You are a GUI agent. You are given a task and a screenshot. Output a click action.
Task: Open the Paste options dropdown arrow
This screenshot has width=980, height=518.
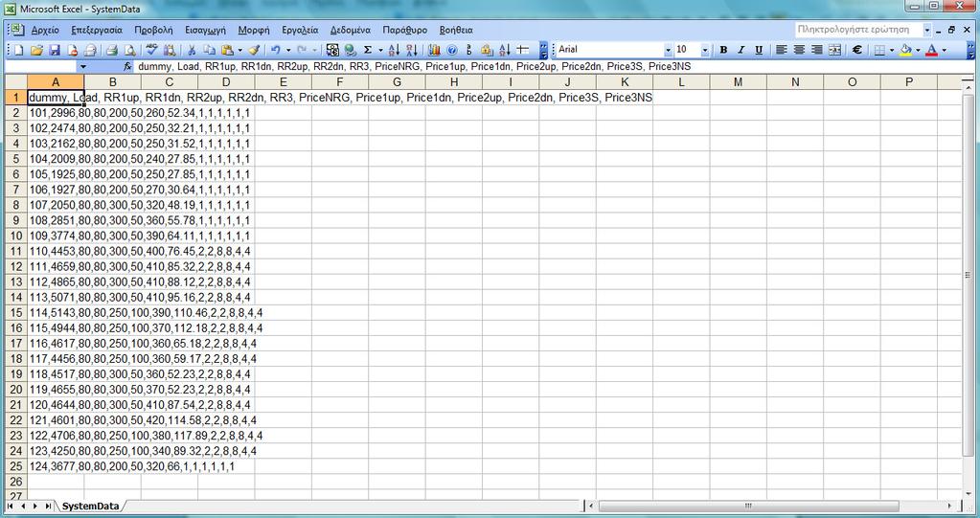(x=239, y=50)
